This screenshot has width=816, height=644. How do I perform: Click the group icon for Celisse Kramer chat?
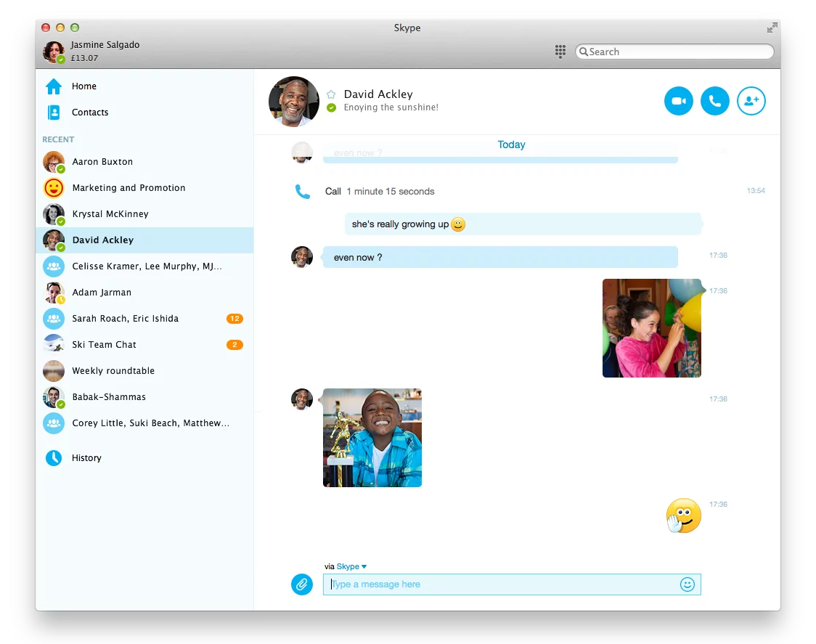(x=54, y=266)
